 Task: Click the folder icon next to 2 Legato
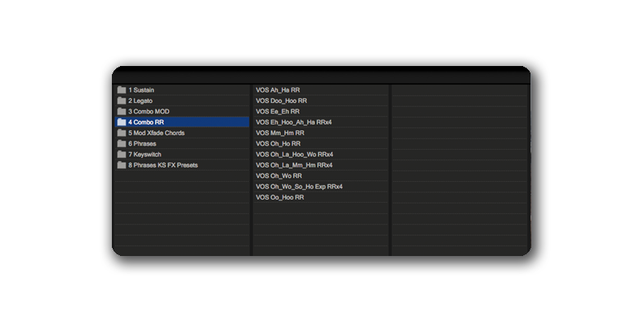(x=122, y=101)
